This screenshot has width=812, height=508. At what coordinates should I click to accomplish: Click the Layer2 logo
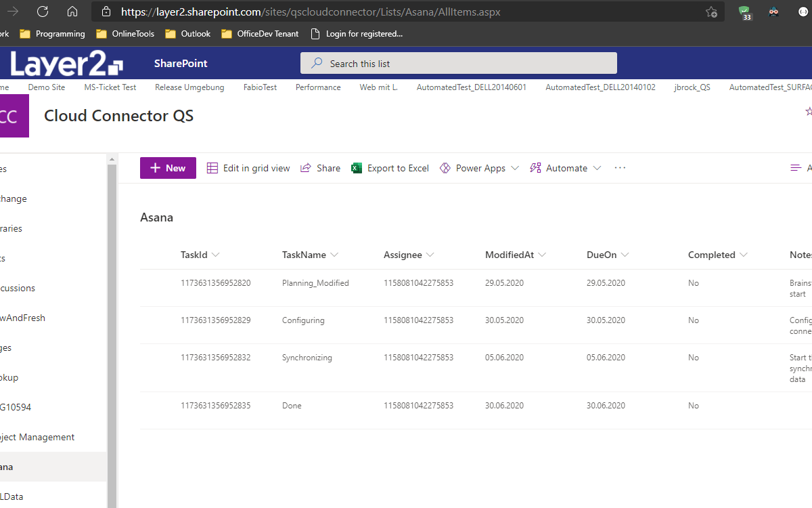[x=66, y=64]
